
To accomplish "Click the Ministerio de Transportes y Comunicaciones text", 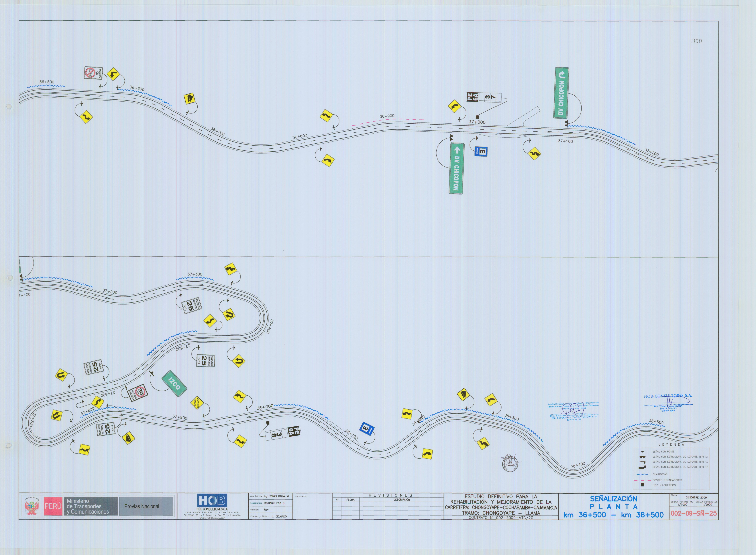I will tap(88, 506).
